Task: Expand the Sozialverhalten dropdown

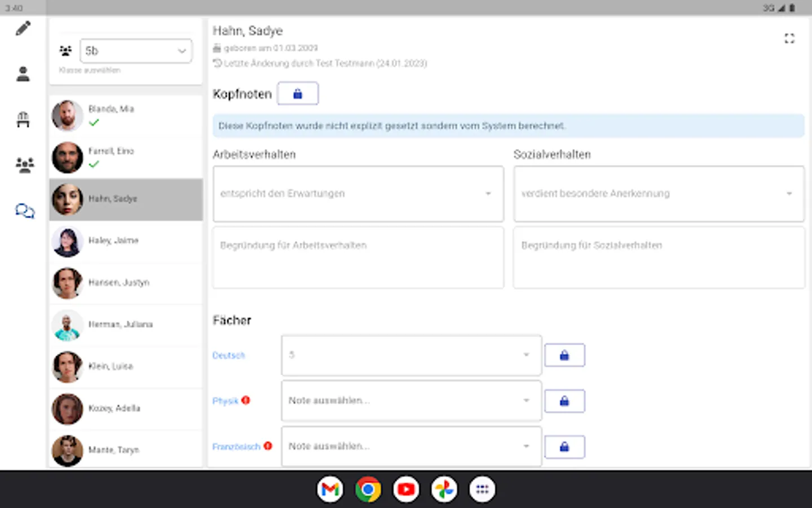Action: click(658, 194)
